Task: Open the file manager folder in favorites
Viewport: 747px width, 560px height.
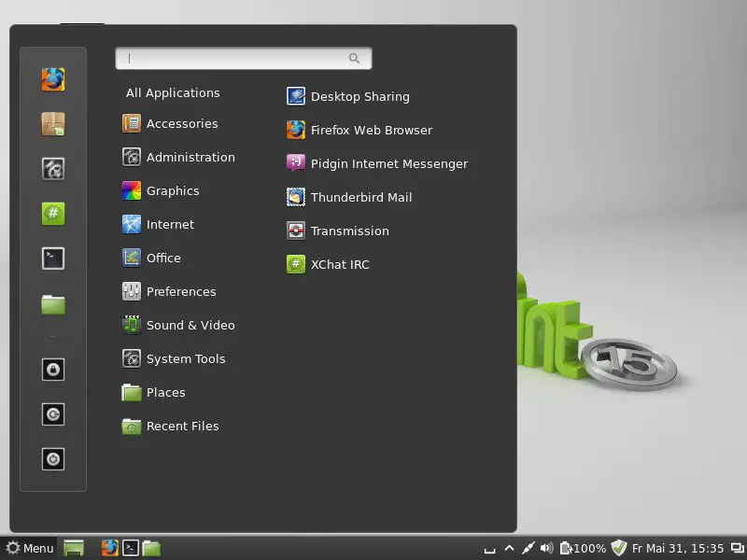Action: (53, 304)
